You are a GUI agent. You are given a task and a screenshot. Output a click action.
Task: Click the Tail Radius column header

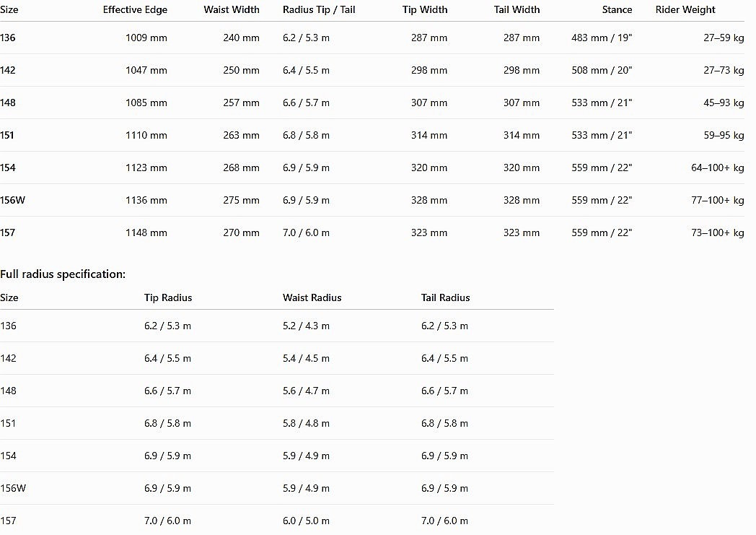coord(445,297)
